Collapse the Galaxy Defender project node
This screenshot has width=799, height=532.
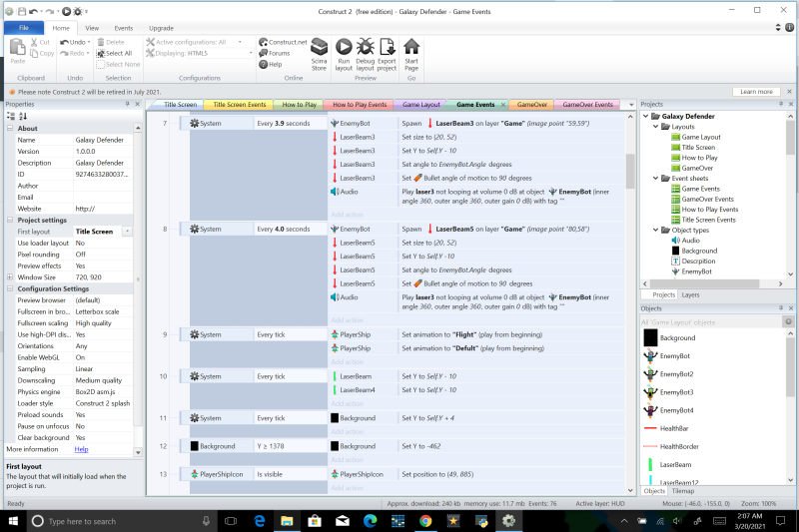[645, 116]
